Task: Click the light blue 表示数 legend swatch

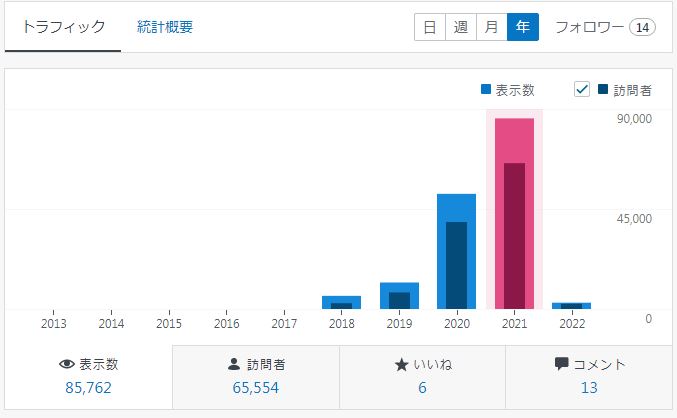Action: (x=486, y=90)
